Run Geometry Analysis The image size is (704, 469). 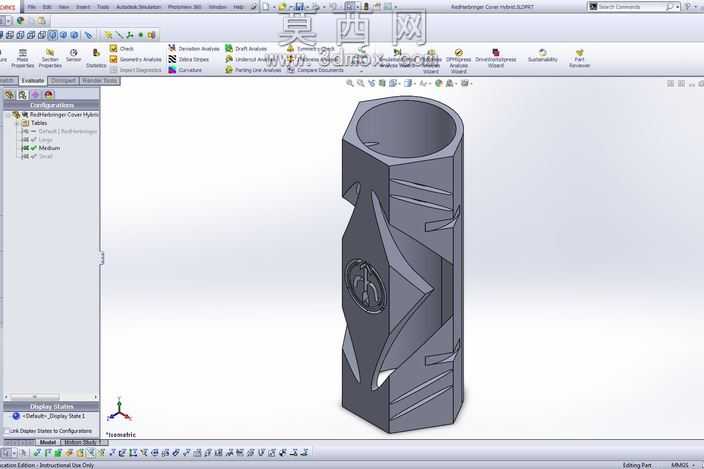(136, 59)
